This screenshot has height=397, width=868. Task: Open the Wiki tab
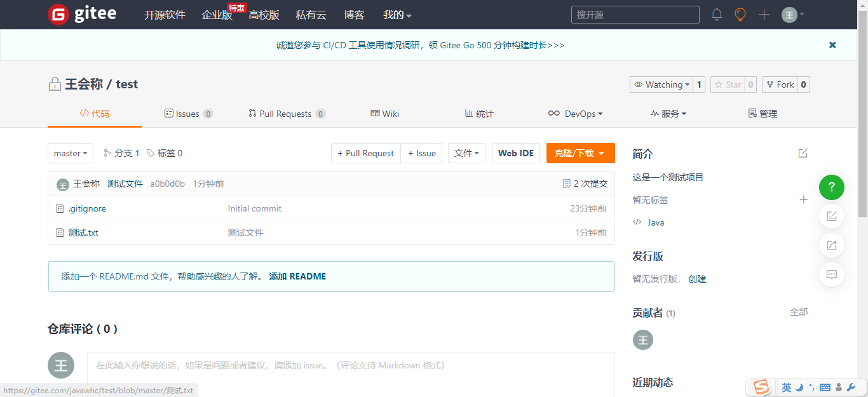point(385,114)
